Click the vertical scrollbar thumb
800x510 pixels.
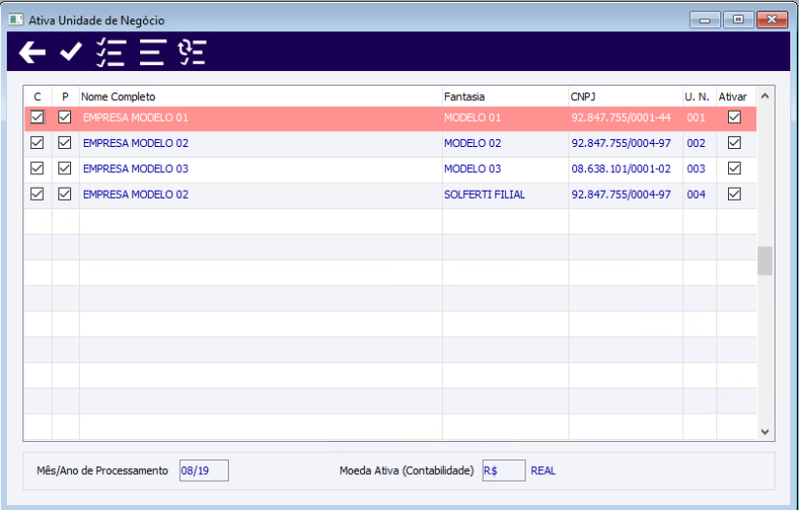tap(765, 261)
